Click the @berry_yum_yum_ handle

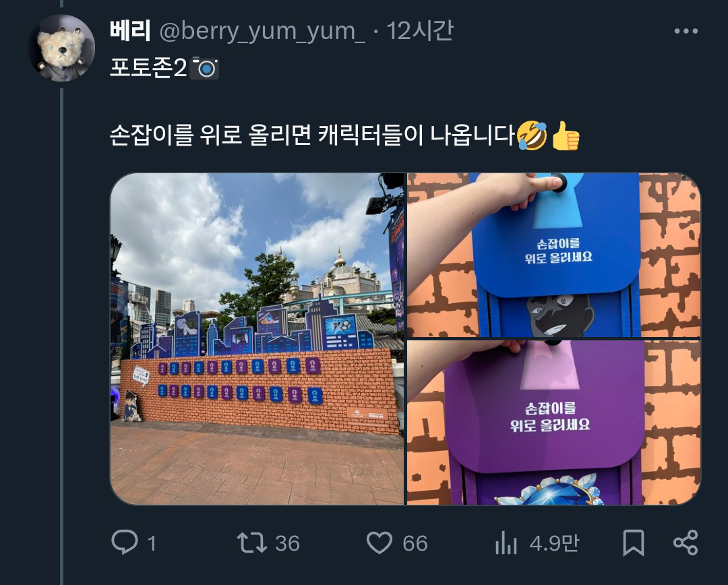coord(262,32)
